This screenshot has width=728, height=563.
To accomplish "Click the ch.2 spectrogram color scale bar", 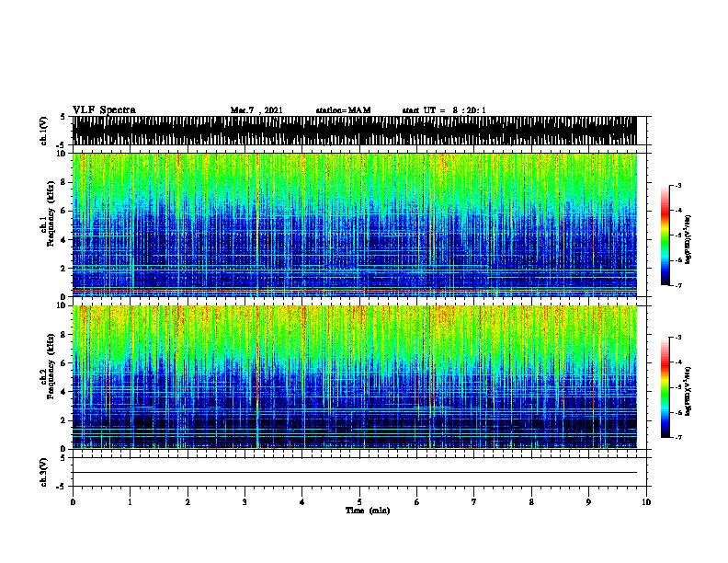I will pyautogui.click(x=665, y=387).
